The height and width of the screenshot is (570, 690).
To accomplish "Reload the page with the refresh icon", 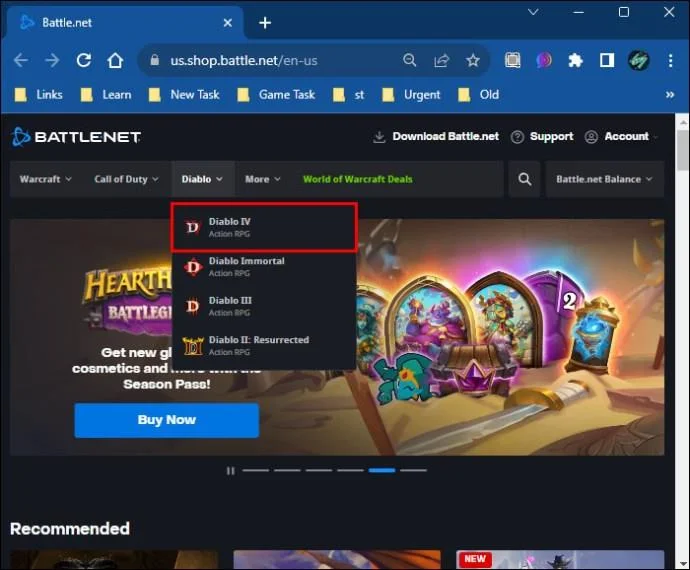I will [x=84, y=60].
